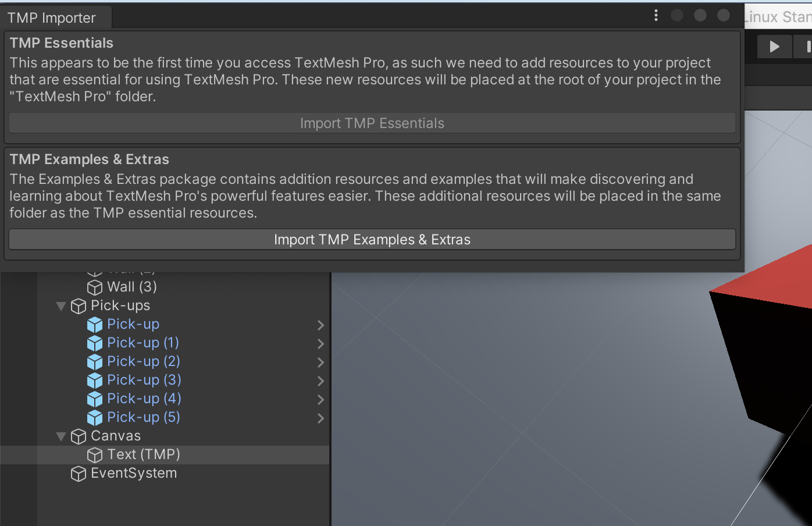Open prefab mode arrow for Pick-up (4)
Viewport: 812px width, 526px height.
pyautogui.click(x=320, y=400)
